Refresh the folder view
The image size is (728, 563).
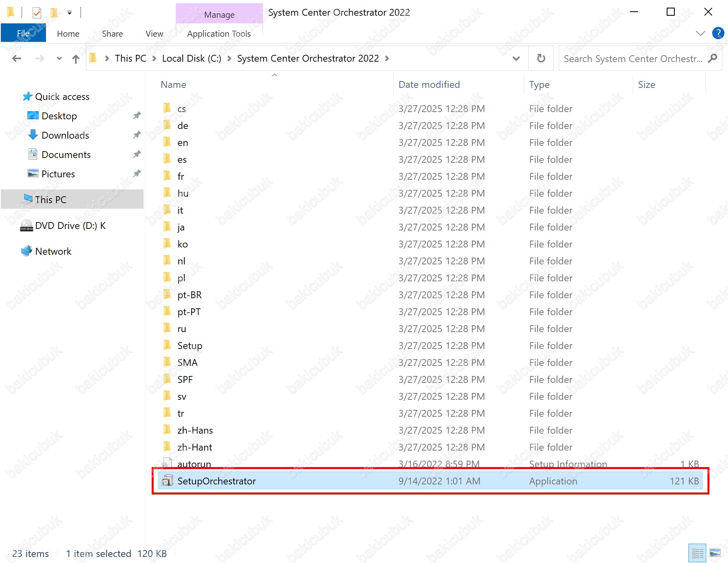pos(541,59)
